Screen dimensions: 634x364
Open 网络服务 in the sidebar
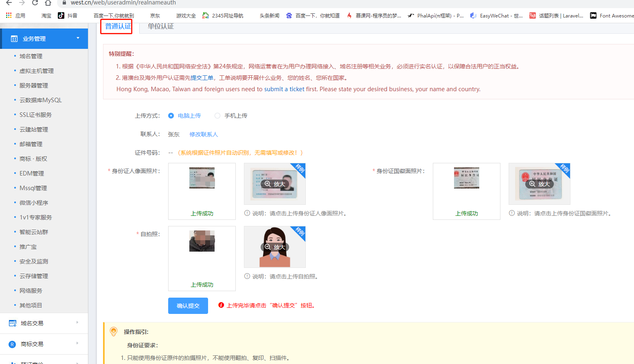click(x=31, y=291)
